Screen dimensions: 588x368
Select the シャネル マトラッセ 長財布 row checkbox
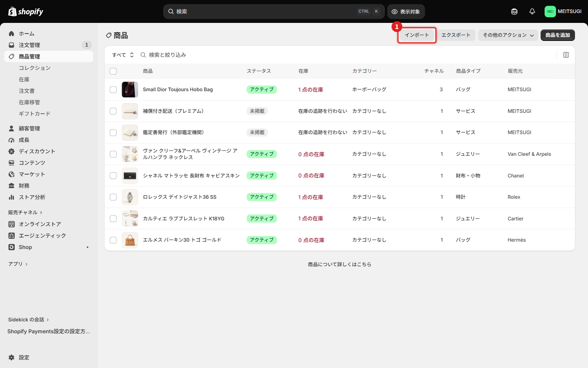[113, 176]
